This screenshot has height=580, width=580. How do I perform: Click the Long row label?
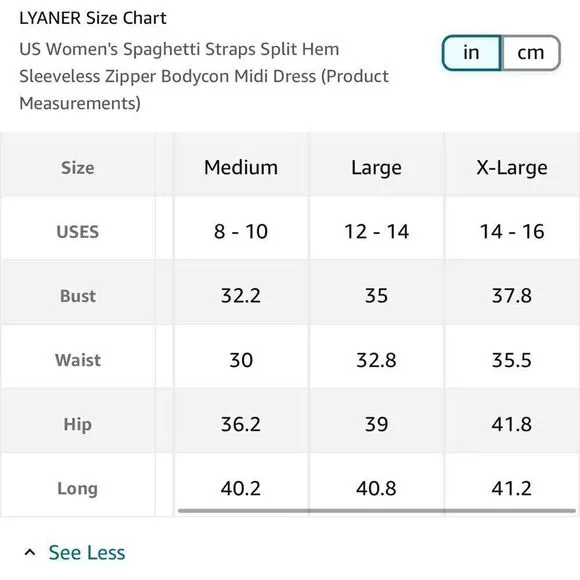[78, 489]
